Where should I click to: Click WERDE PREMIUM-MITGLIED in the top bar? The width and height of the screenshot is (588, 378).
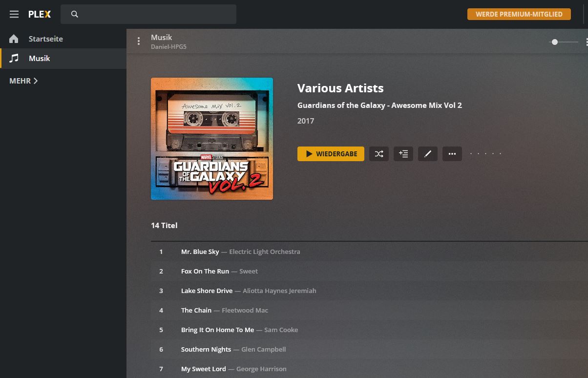click(519, 14)
